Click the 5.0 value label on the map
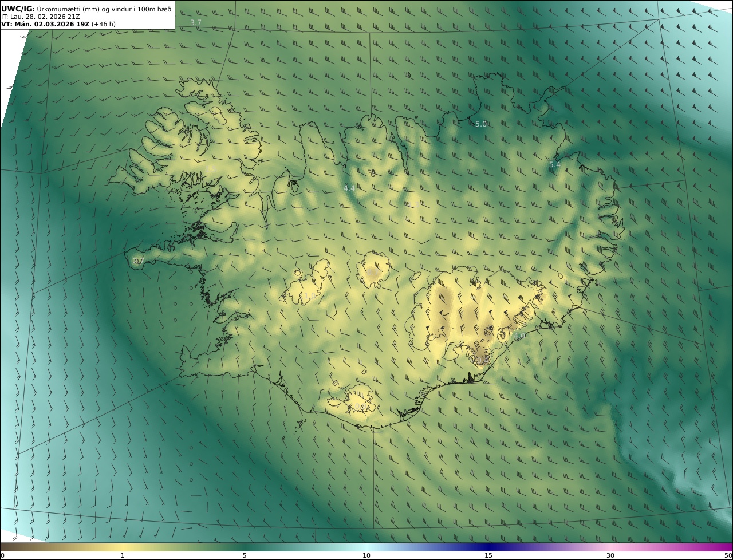Image resolution: width=733 pixels, height=560 pixels. 481,124
